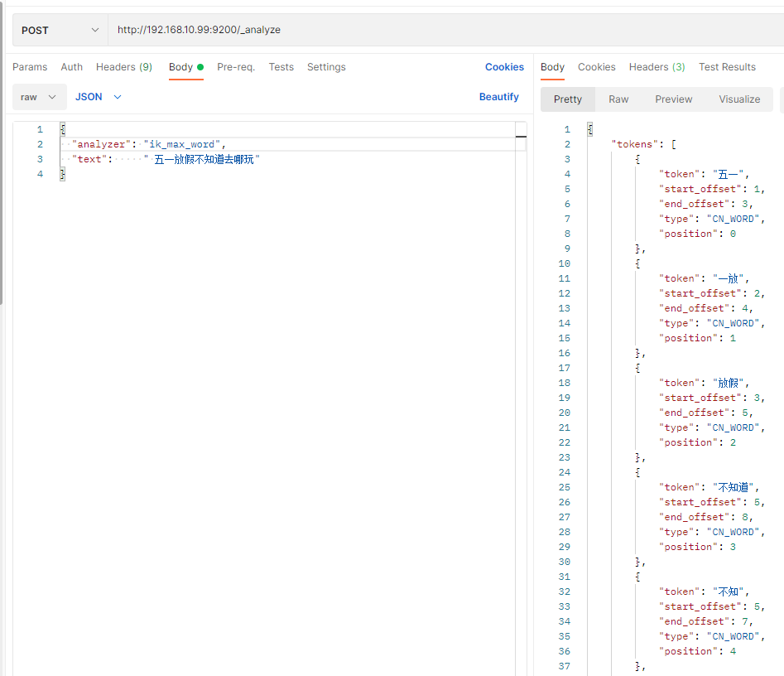Screen dimensions: 784x676
Task: Switch the response view to Raw
Action: 618,99
